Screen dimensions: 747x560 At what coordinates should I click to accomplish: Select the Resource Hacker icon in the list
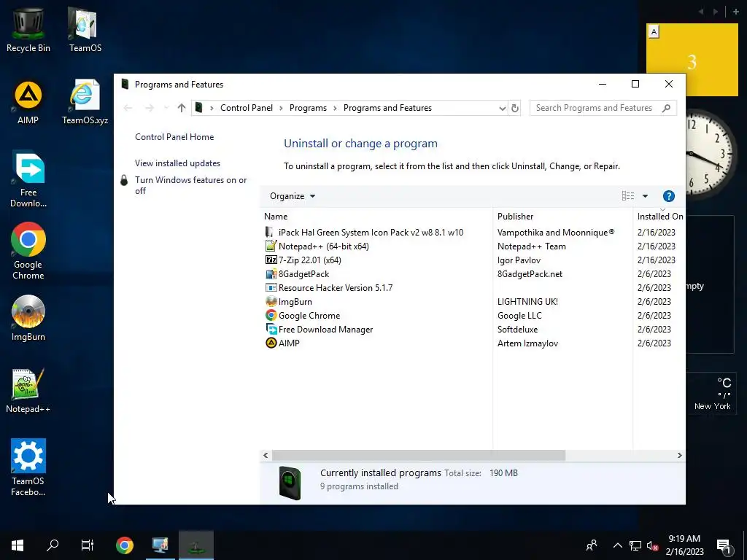(x=271, y=287)
